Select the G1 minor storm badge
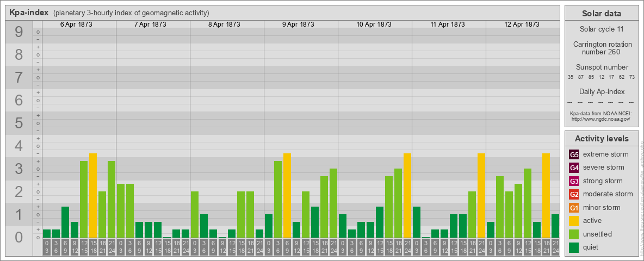644x261 pixels. 574,207
